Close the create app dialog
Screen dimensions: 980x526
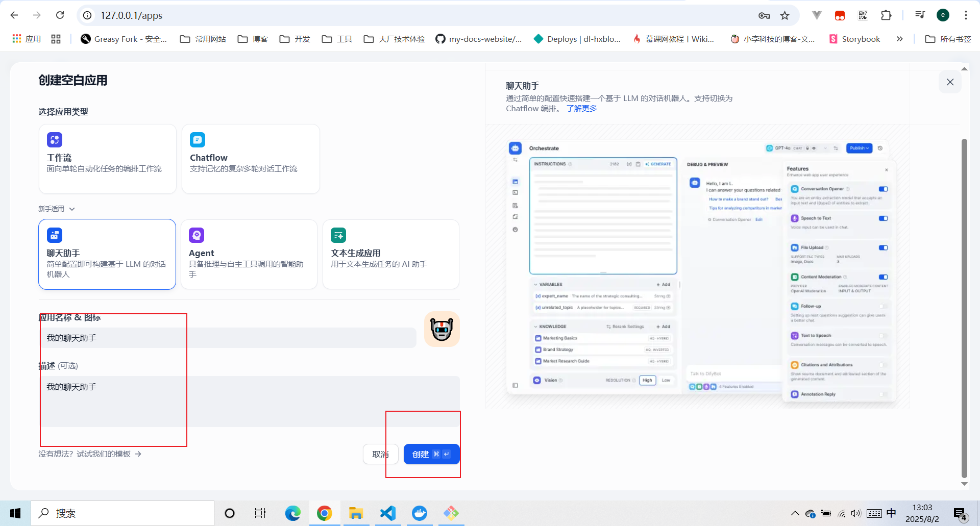point(950,82)
